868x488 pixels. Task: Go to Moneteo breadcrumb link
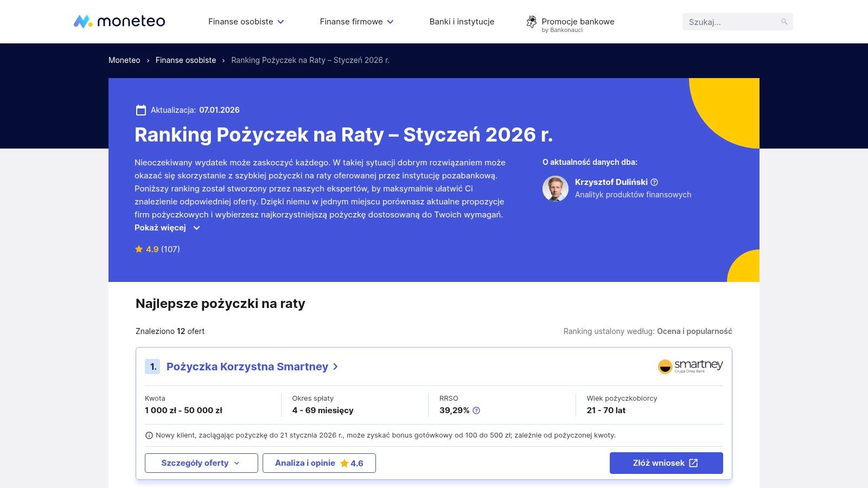(124, 60)
